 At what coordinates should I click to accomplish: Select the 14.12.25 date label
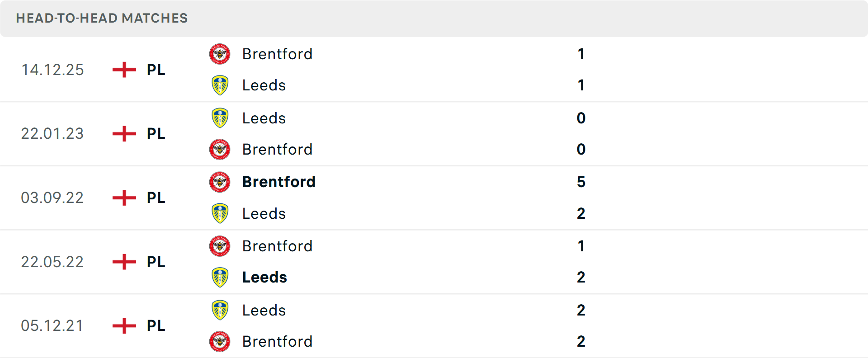(x=52, y=70)
